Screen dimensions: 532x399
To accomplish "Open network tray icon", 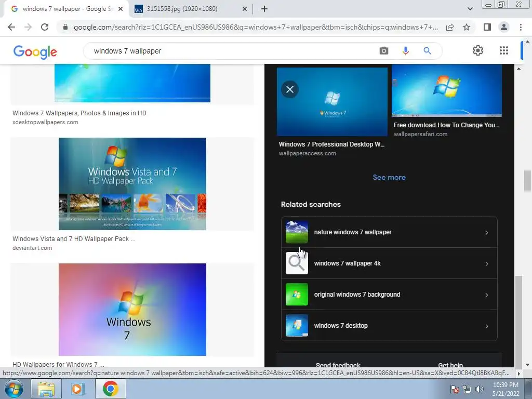I will pyautogui.click(x=467, y=389).
